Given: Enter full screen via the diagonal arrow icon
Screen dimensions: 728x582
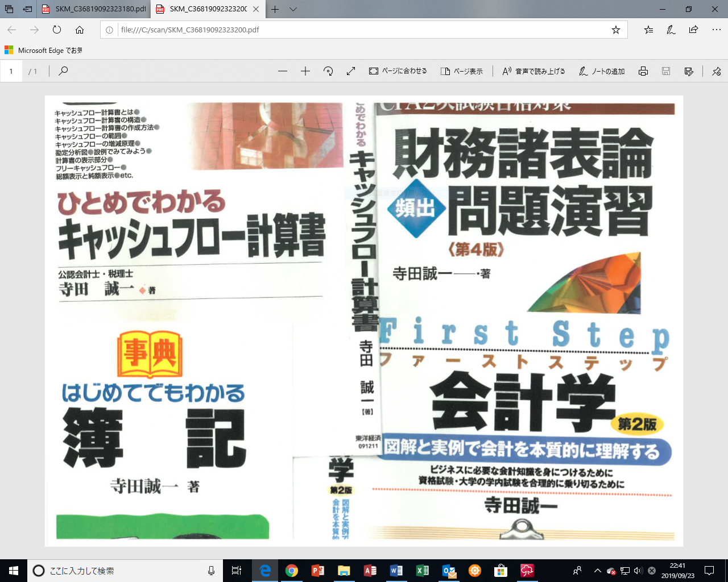Looking at the screenshot, I should coord(351,70).
